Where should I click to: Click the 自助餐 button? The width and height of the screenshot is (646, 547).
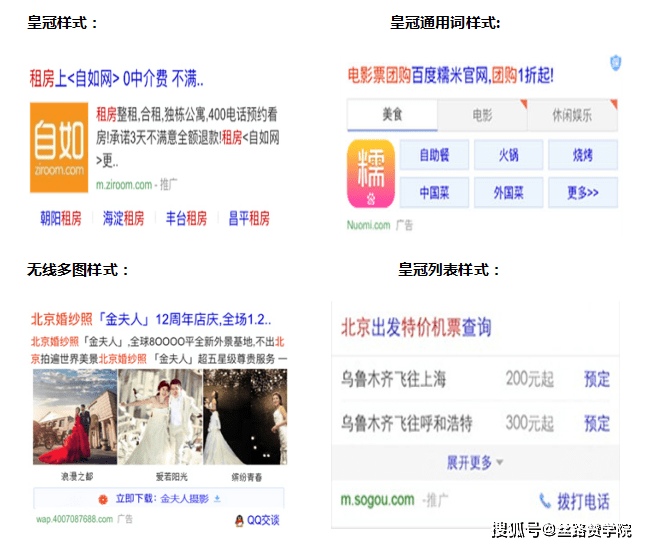(x=434, y=155)
